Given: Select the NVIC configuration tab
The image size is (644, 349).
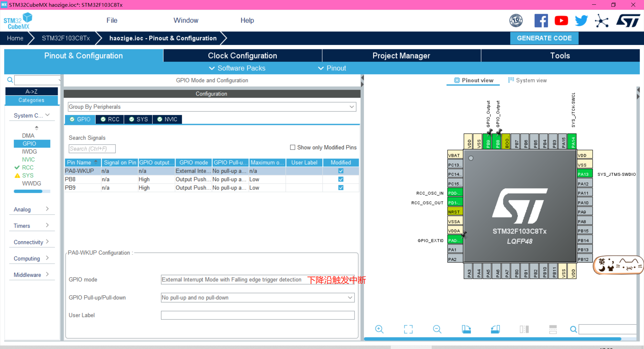Looking at the screenshot, I should 167,119.
